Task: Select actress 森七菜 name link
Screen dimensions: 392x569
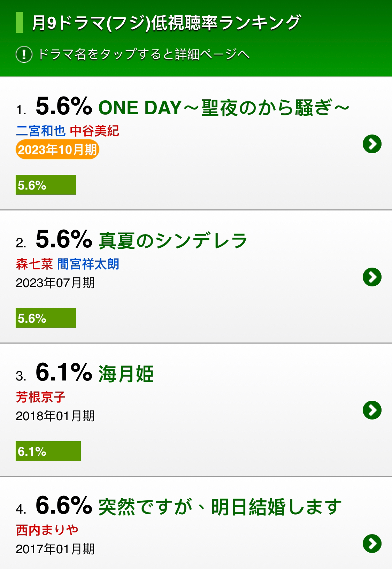Action: pos(34,264)
